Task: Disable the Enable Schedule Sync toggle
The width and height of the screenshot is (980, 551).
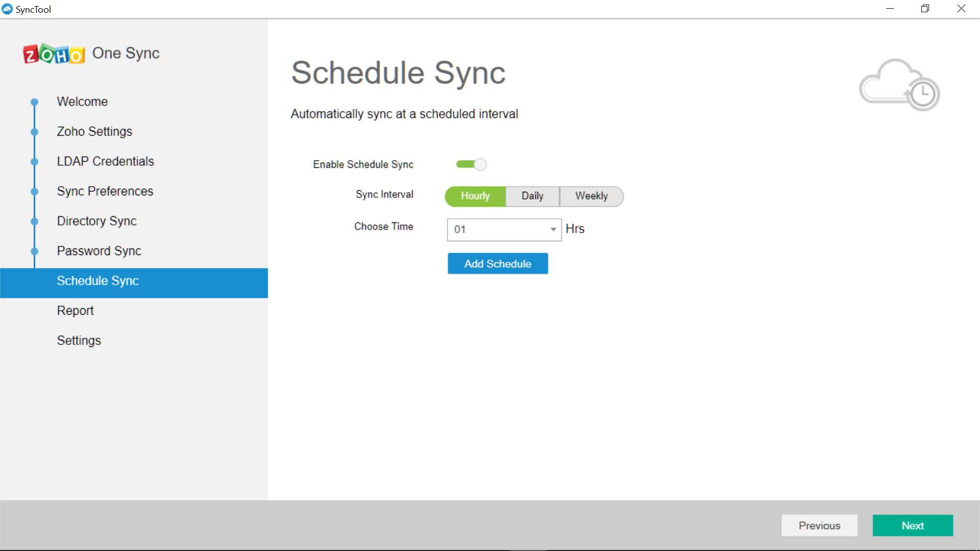Action: pos(471,164)
